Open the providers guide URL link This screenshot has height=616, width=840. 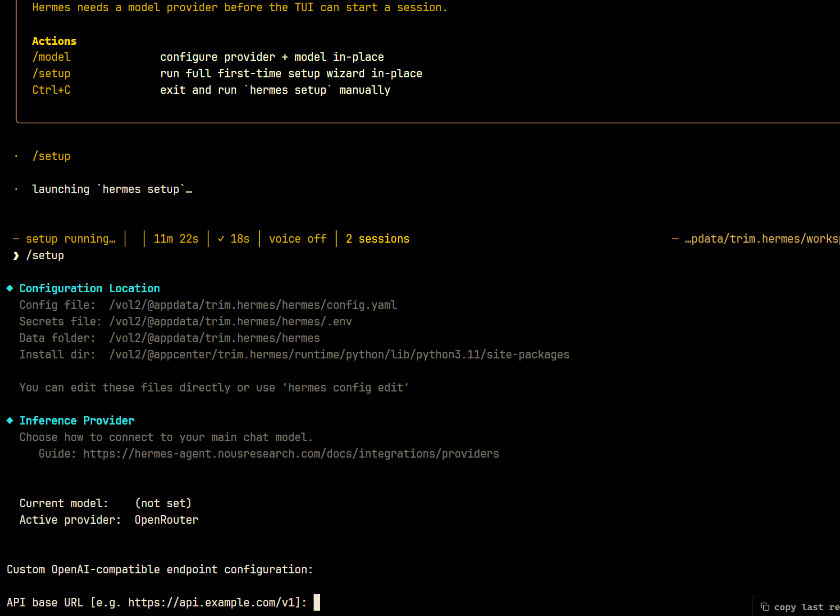(x=291, y=454)
